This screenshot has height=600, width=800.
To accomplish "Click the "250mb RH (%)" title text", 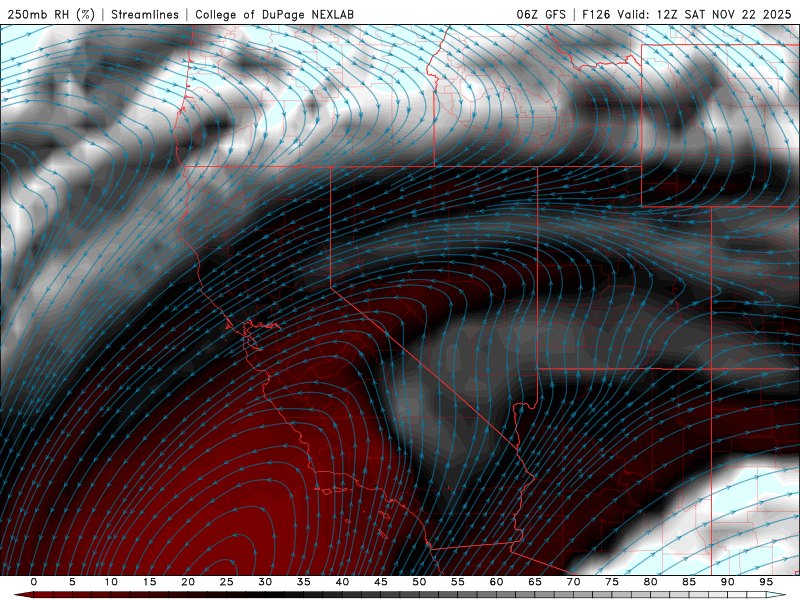I will (51, 14).
